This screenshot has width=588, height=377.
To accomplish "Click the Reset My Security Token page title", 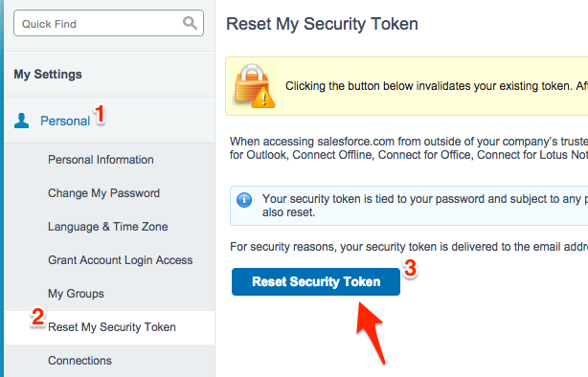I will coord(322,24).
